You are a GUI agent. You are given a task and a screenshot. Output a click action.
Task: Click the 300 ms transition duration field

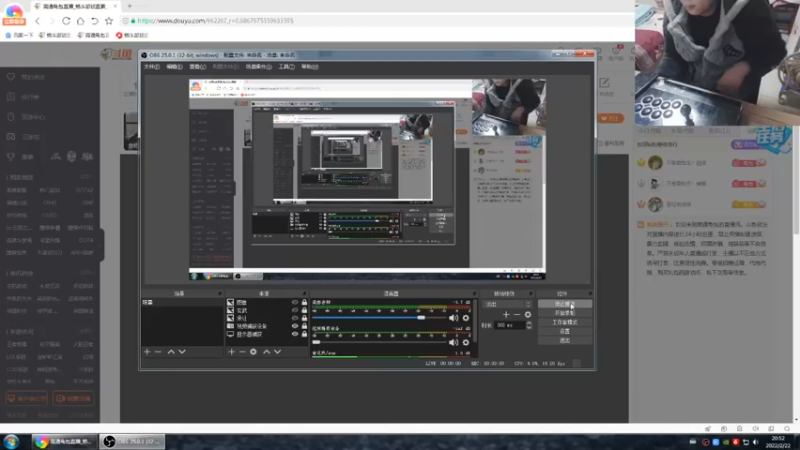click(x=509, y=325)
